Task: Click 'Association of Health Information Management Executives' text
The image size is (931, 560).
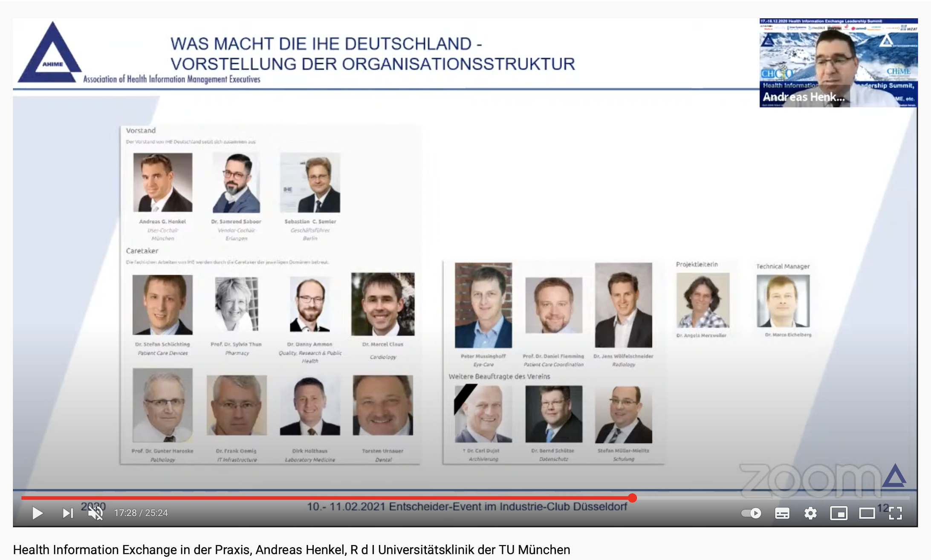Action: pos(171,79)
